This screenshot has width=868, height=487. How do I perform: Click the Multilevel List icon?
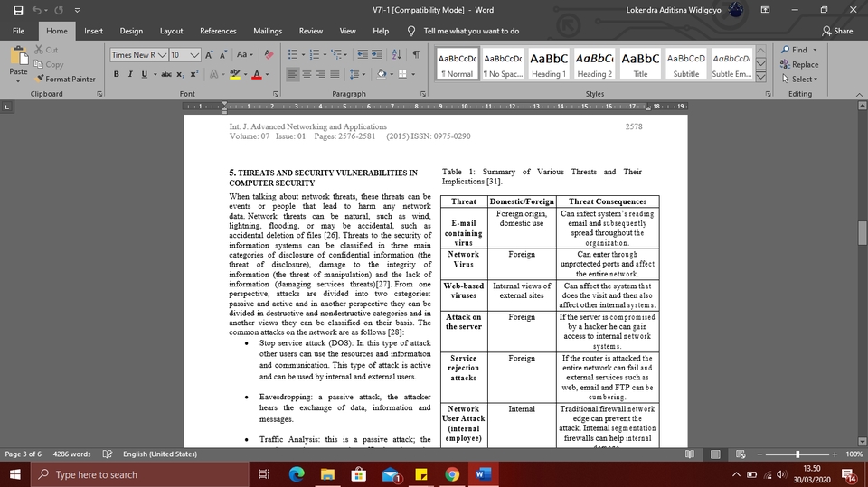[x=336, y=54]
